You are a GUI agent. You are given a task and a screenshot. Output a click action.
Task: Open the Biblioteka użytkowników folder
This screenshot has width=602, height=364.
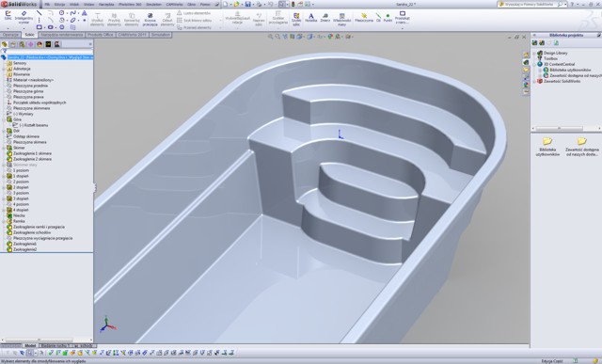[547, 147]
